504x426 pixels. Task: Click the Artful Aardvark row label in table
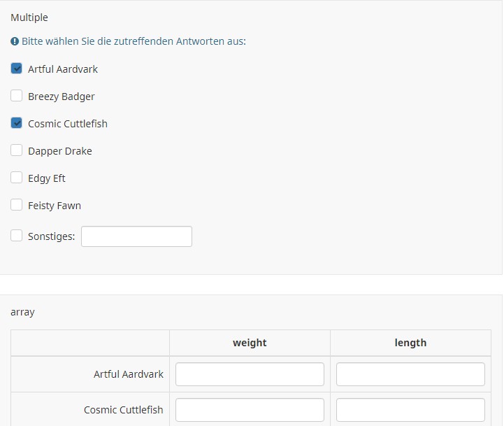[129, 374]
